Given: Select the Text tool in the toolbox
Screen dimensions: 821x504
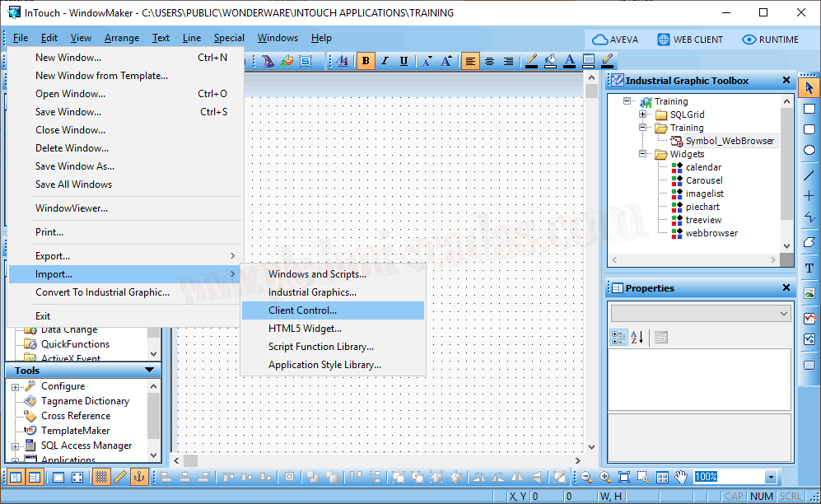Looking at the screenshot, I should click(809, 268).
